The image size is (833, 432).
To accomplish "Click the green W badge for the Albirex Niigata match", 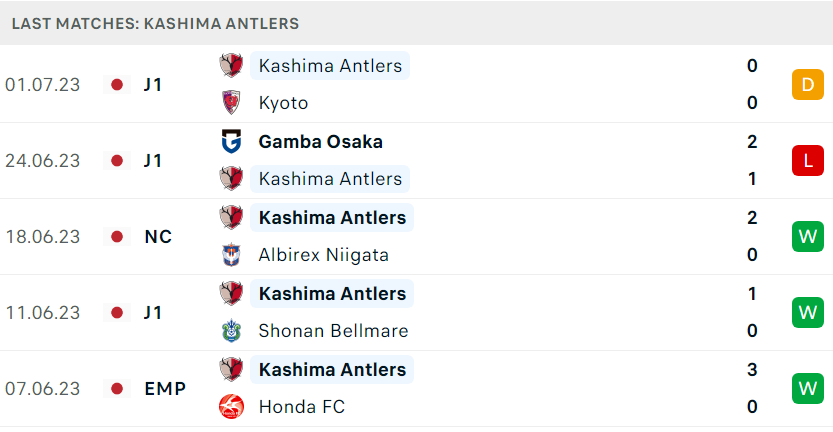I will pos(808,236).
